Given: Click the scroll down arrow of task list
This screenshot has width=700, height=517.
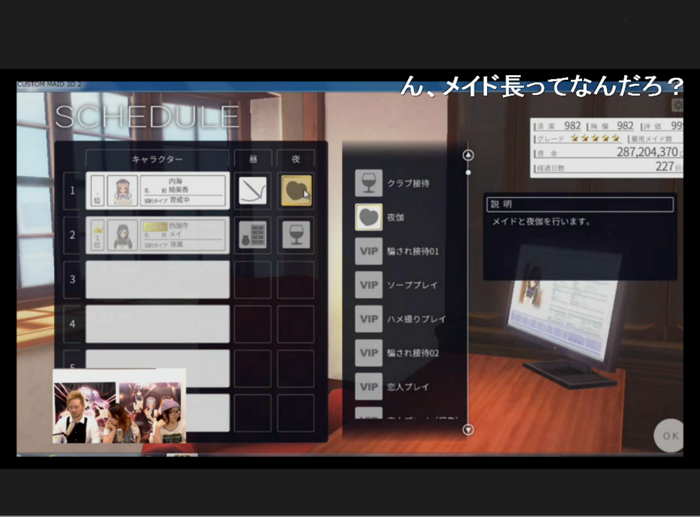Looking at the screenshot, I should coord(468,429).
